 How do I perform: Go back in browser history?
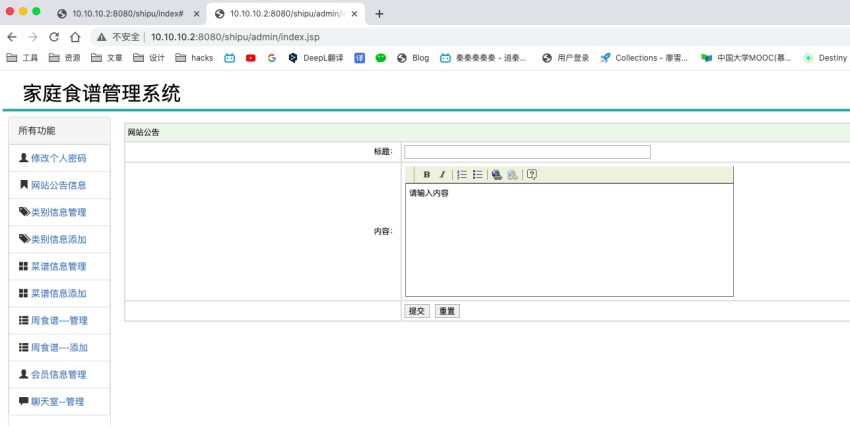pos(12,37)
